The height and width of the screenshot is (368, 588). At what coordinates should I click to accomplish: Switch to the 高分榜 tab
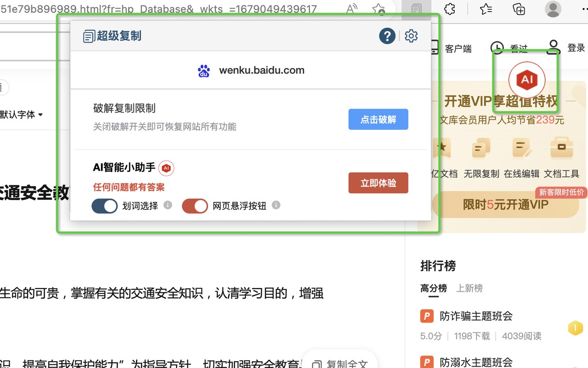[434, 288]
